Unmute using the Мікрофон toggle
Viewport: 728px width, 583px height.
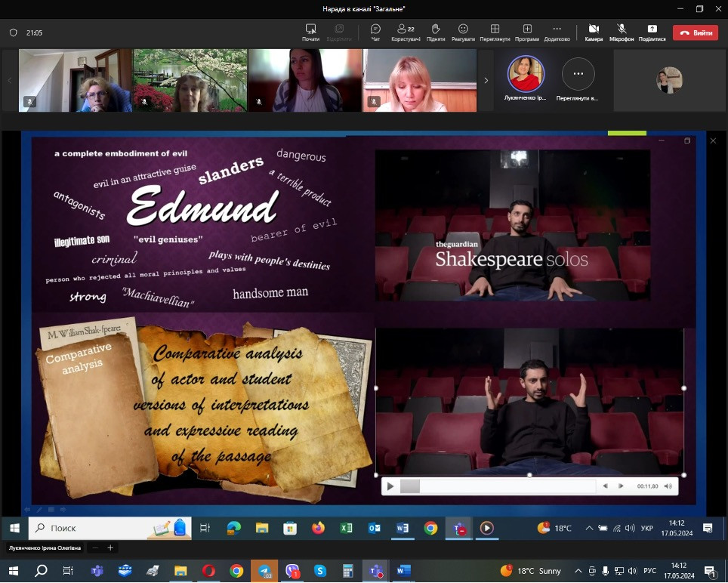(x=622, y=32)
